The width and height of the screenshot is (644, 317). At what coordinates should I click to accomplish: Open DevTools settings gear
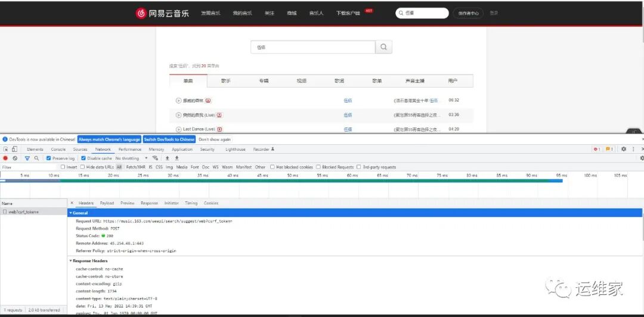pyautogui.click(x=624, y=150)
